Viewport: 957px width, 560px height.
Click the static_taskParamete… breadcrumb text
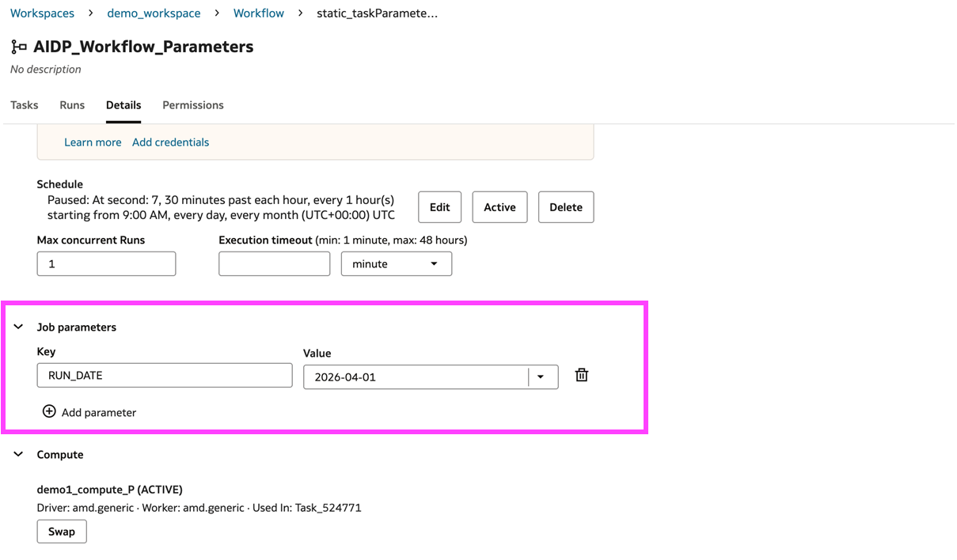tap(377, 13)
